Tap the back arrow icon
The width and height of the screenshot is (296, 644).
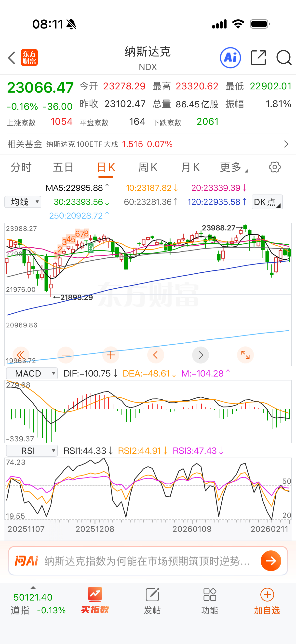(12, 58)
